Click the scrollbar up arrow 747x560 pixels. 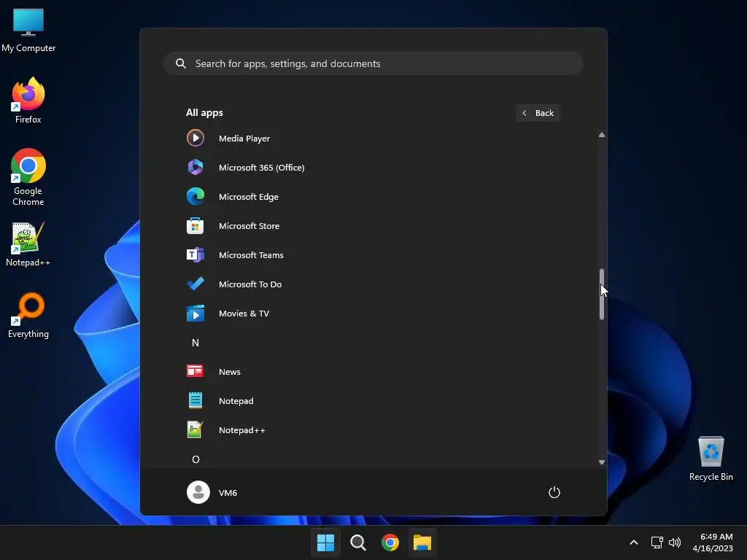pyautogui.click(x=602, y=135)
